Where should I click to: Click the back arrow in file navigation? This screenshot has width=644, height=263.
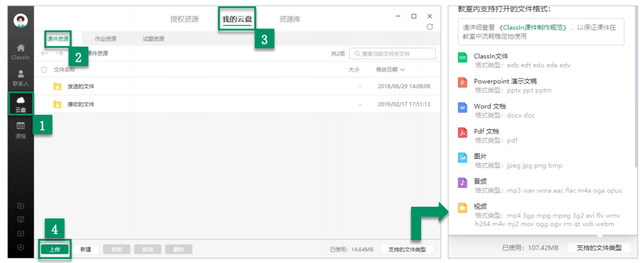click(x=45, y=53)
